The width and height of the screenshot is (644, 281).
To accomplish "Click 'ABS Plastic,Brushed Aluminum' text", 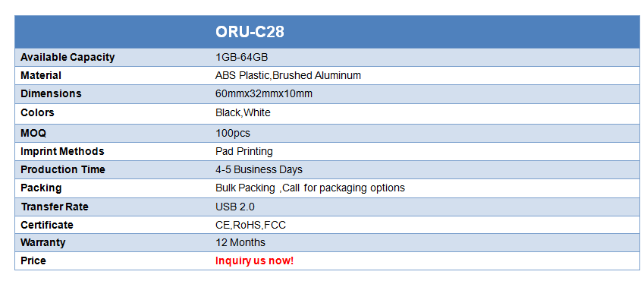I will point(288,76).
